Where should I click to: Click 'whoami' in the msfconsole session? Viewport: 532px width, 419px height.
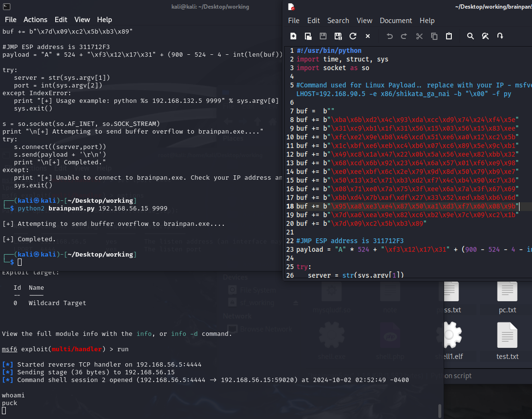pos(13,395)
